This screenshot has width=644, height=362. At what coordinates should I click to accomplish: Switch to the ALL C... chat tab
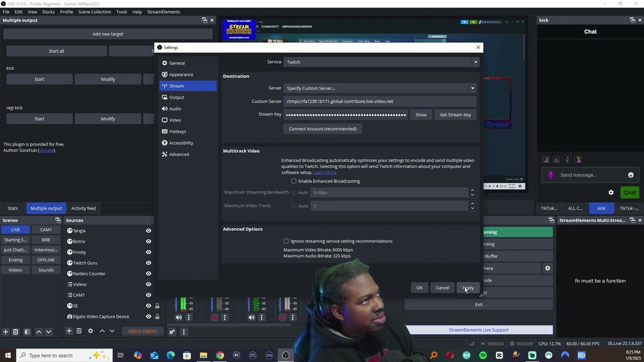click(575, 208)
